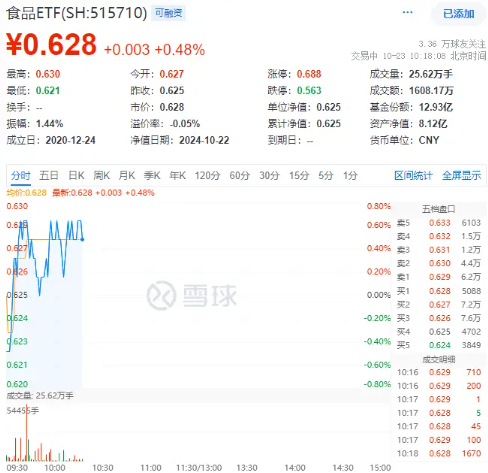Switch to the 月K tab

tap(127, 175)
